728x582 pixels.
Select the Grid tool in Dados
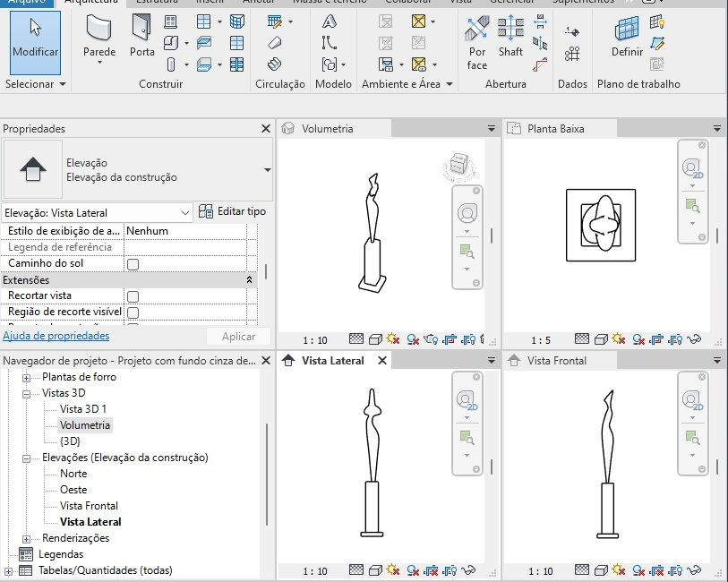pos(572,54)
